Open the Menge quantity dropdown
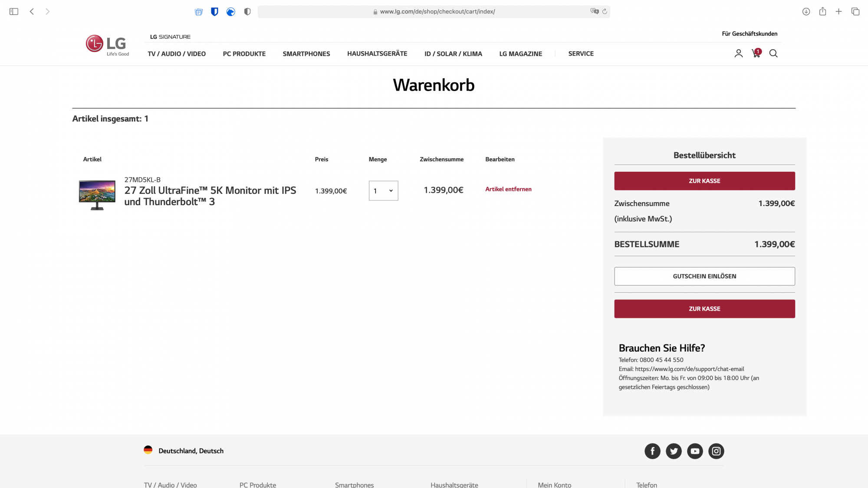Viewport: 868px width, 488px height. 383,191
